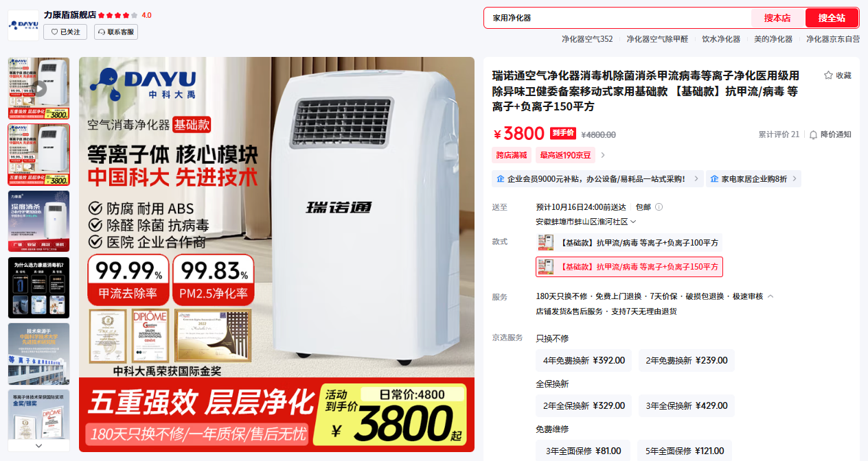Screen dimensions: 868x461
Task: Click the 联系客服 headset button
Action: pyautogui.click(x=116, y=32)
